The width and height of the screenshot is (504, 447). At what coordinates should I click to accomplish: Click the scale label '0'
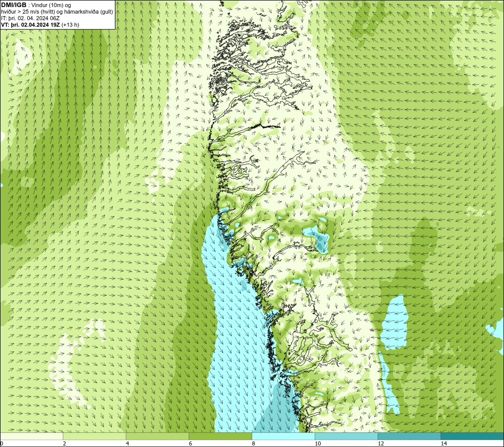point(2,443)
